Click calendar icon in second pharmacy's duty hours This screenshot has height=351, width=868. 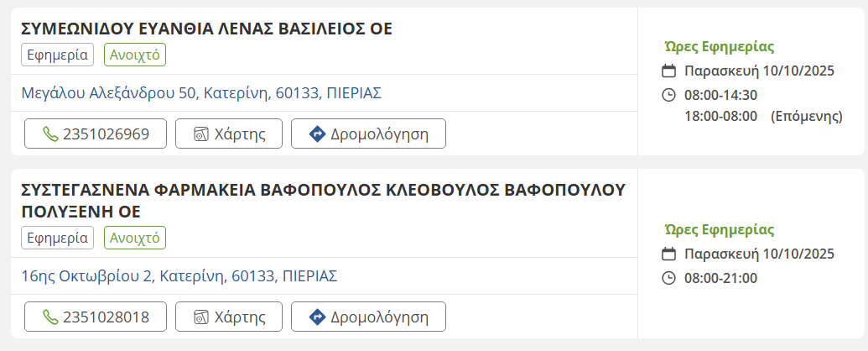tap(668, 254)
